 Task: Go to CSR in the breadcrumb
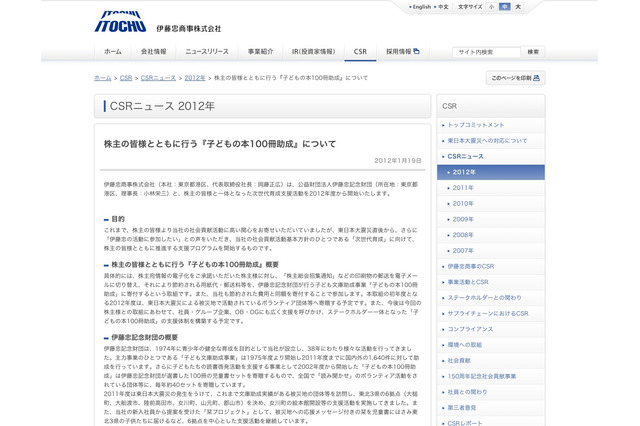click(x=126, y=78)
